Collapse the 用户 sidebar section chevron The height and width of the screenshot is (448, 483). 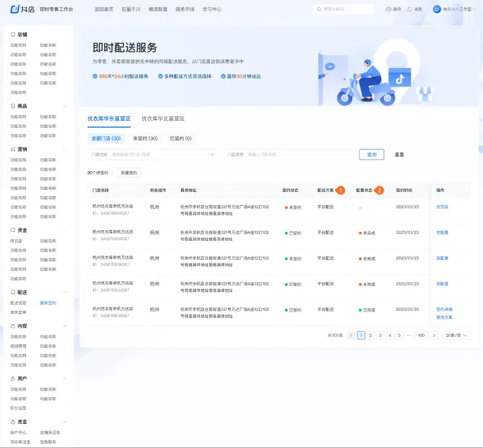click(65, 379)
